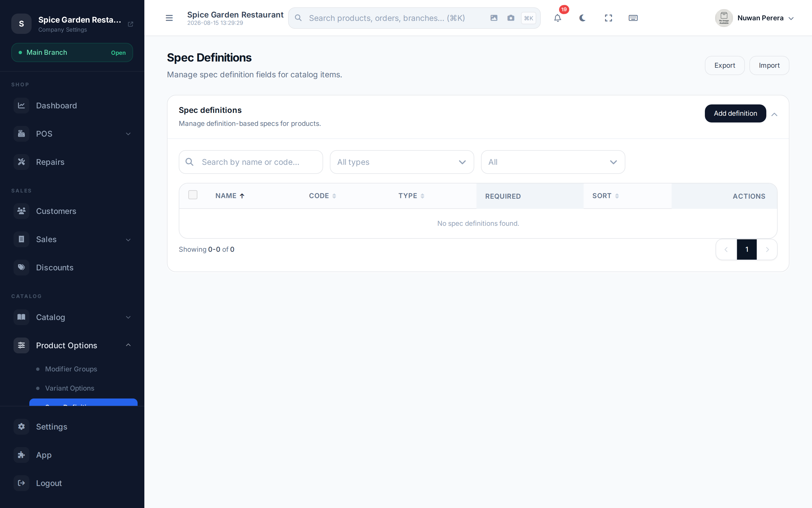Image resolution: width=812 pixels, height=508 pixels.
Task: Sort table by Sort column
Action: (605, 196)
